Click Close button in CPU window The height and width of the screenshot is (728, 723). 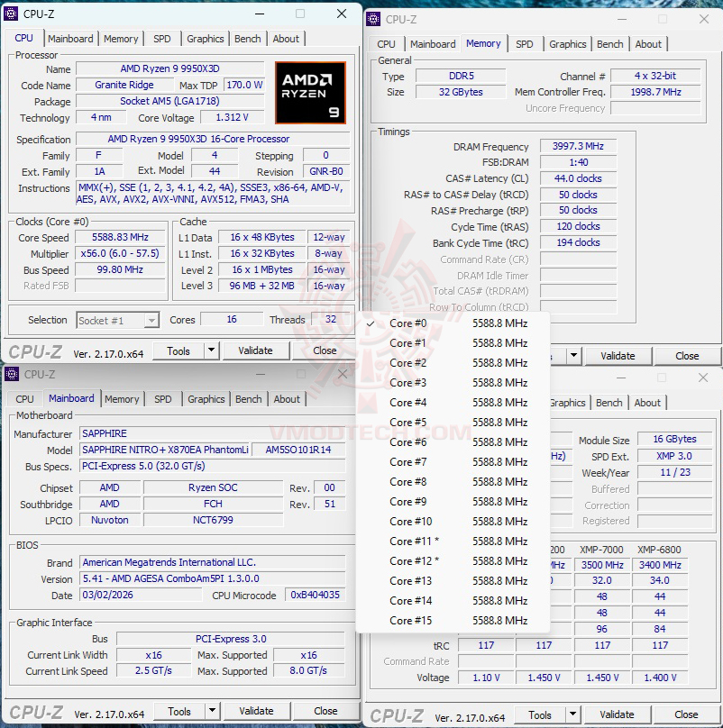[325, 350]
